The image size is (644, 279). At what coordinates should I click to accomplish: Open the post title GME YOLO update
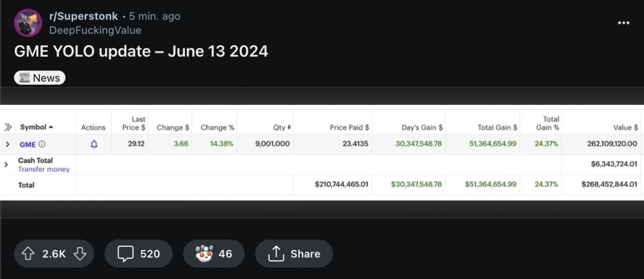pos(141,52)
